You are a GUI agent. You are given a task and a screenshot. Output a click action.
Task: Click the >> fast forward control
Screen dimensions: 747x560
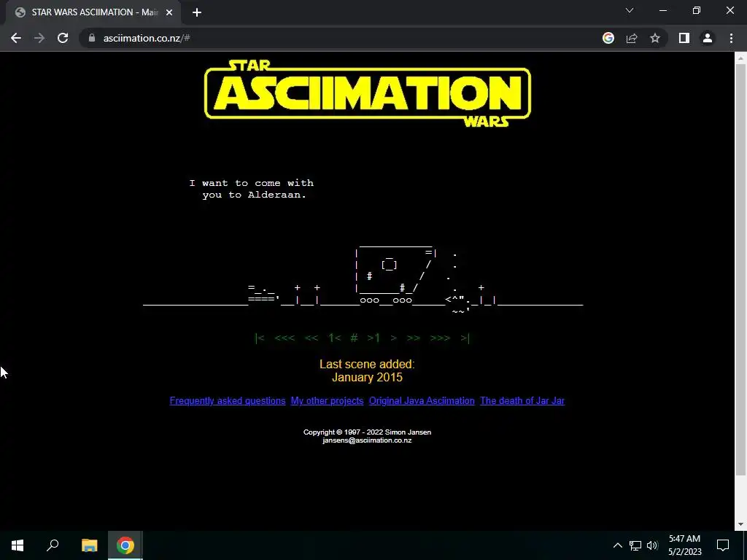pos(414,338)
